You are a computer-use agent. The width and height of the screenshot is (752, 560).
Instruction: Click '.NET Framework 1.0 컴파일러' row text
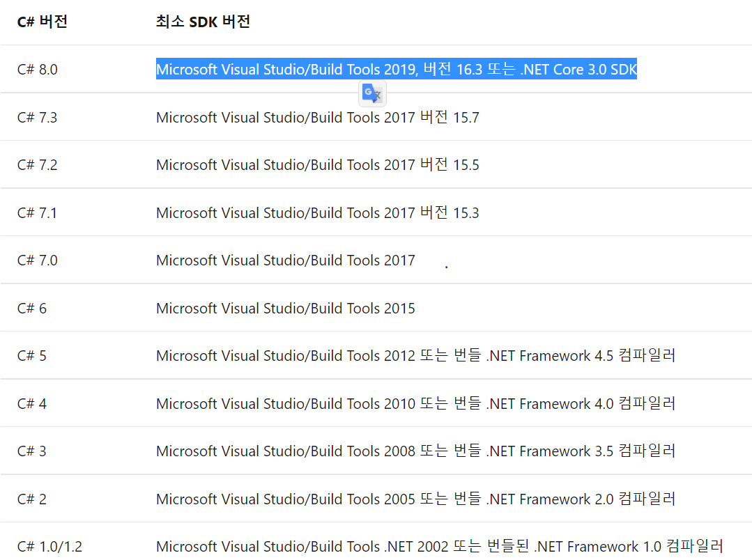click(440, 547)
